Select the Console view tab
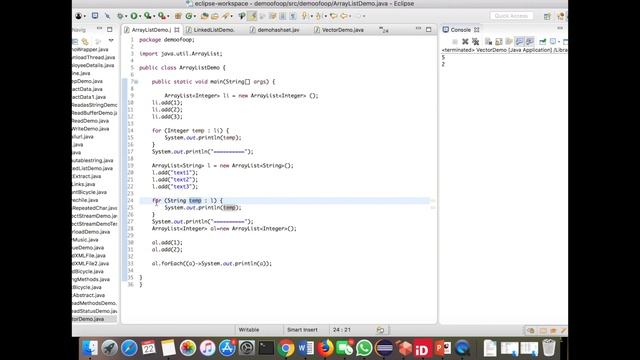The height and width of the screenshot is (360, 640). [460, 30]
